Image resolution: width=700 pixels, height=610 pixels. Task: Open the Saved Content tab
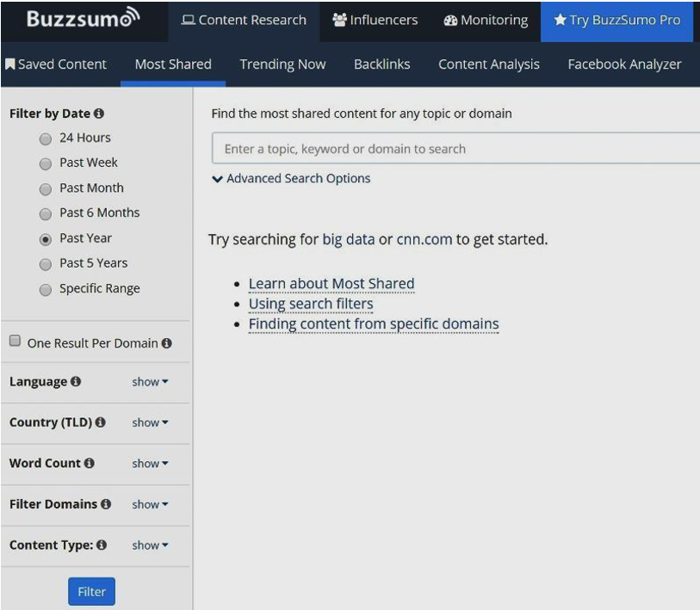(x=56, y=65)
